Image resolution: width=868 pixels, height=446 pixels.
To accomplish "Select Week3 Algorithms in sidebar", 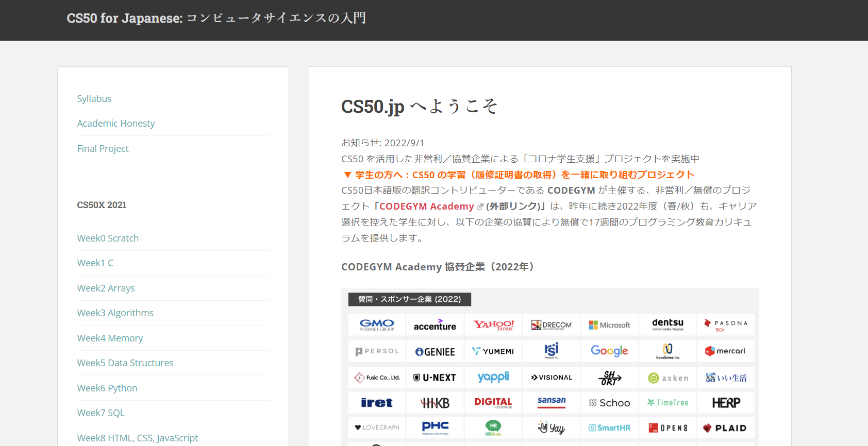I will click(115, 313).
